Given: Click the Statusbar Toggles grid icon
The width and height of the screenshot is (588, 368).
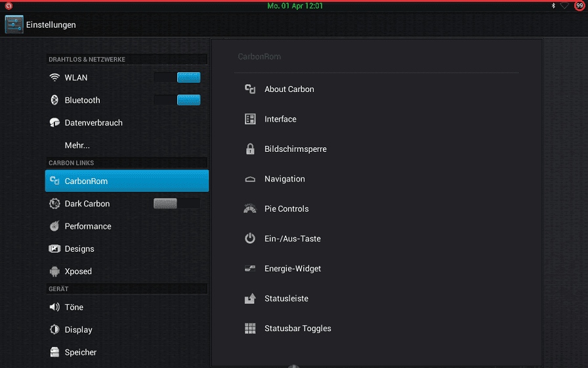Looking at the screenshot, I should (x=250, y=329).
